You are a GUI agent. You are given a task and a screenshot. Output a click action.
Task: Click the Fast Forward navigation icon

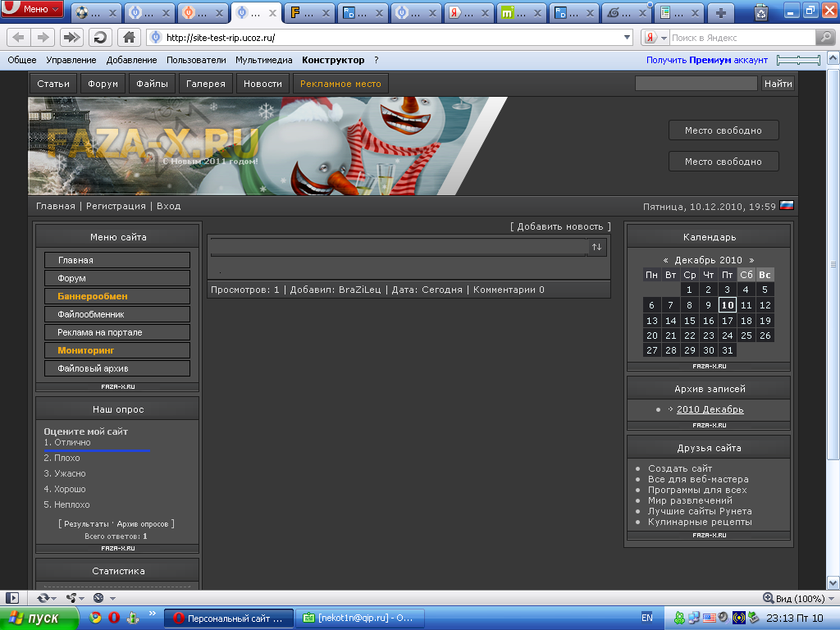pyautogui.click(x=71, y=38)
